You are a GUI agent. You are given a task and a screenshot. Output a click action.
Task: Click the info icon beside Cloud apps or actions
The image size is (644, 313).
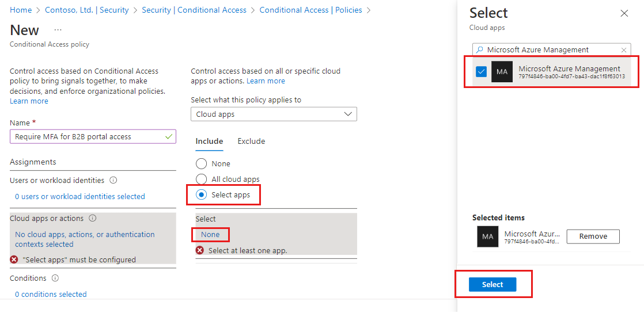coord(92,218)
